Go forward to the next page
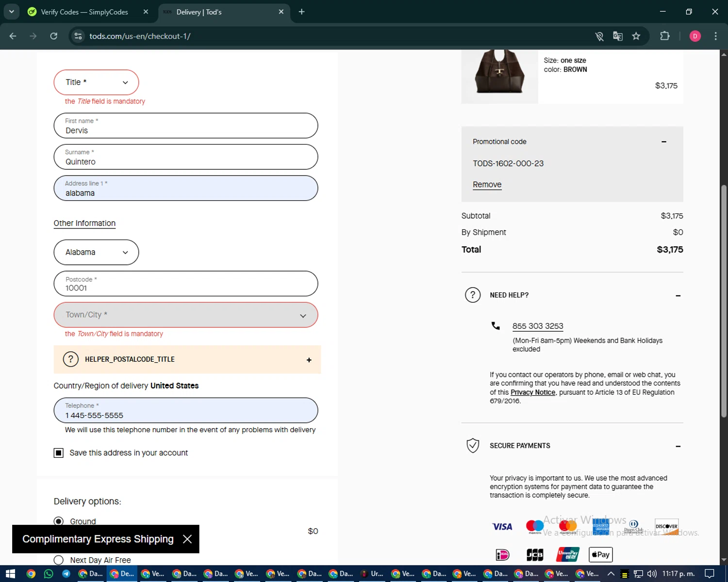The width and height of the screenshot is (728, 582). click(x=33, y=36)
